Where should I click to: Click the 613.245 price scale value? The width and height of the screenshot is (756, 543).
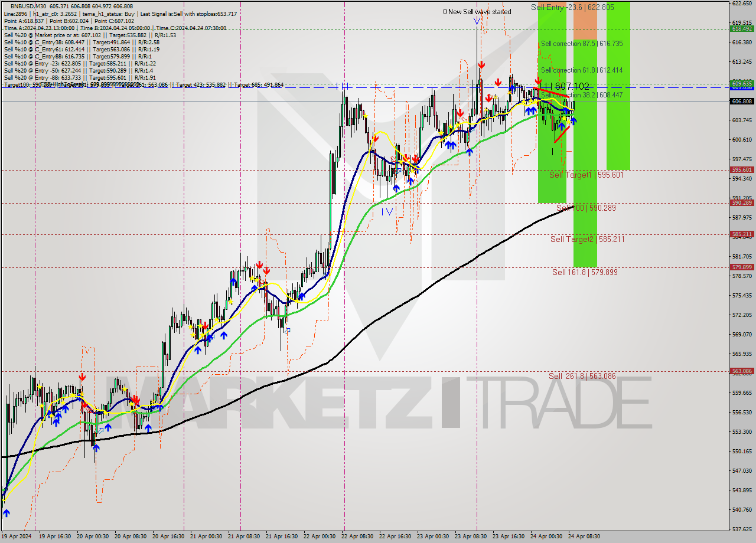click(742, 62)
